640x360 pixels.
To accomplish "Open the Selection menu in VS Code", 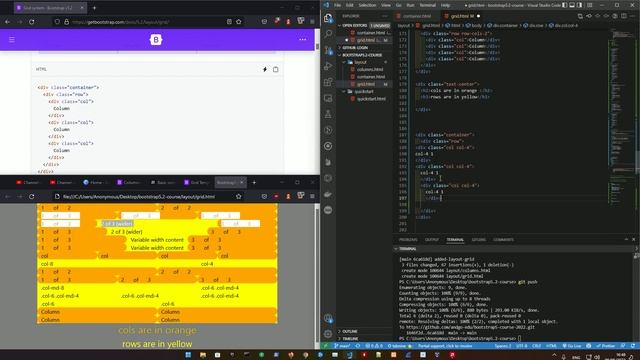I will [x=367, y=5].
